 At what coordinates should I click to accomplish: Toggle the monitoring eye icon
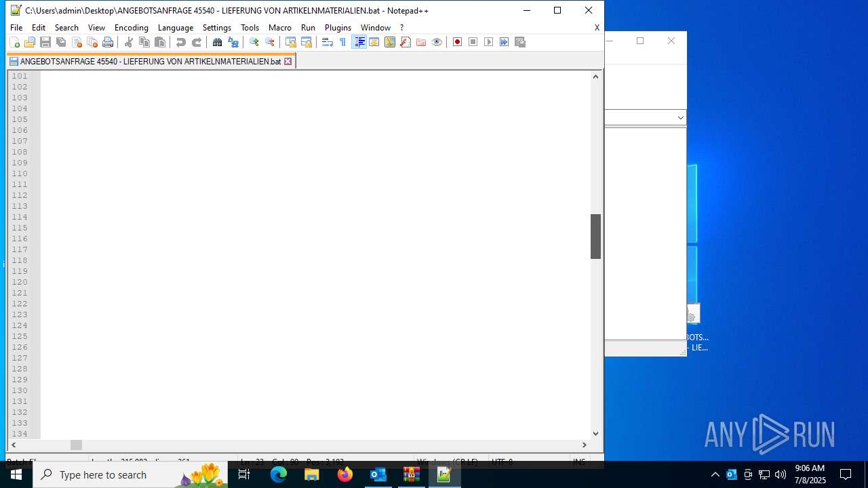point(437,42)
